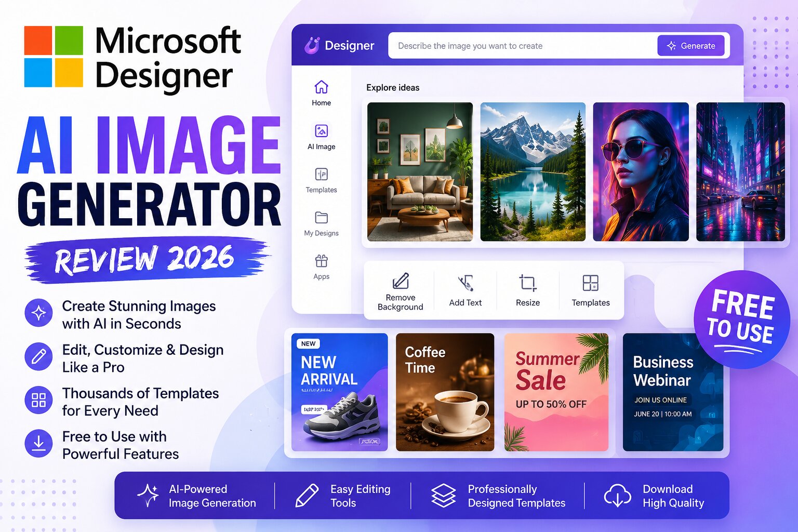This screenshot has width=798, height=532.
Task: Click the Download High Quality label
Action: click(x=673, y=496)
